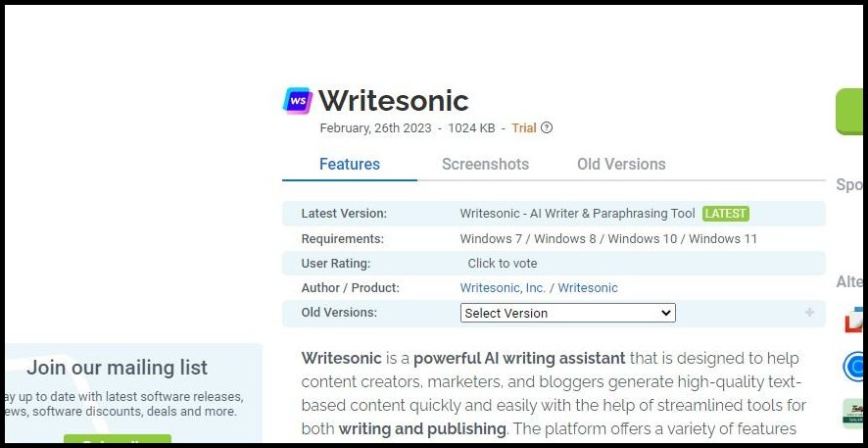Click the bottom alternative app thumbnail icon

[853, 413]
